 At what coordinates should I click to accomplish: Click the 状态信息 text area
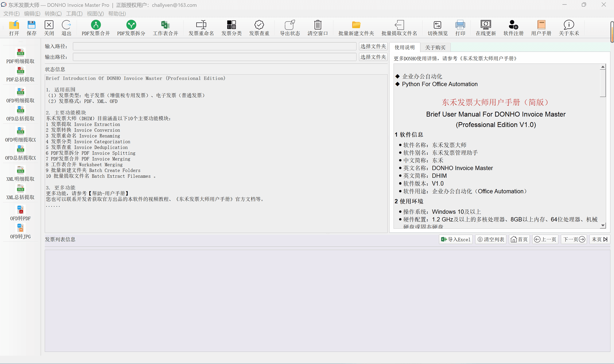point(216,153)
